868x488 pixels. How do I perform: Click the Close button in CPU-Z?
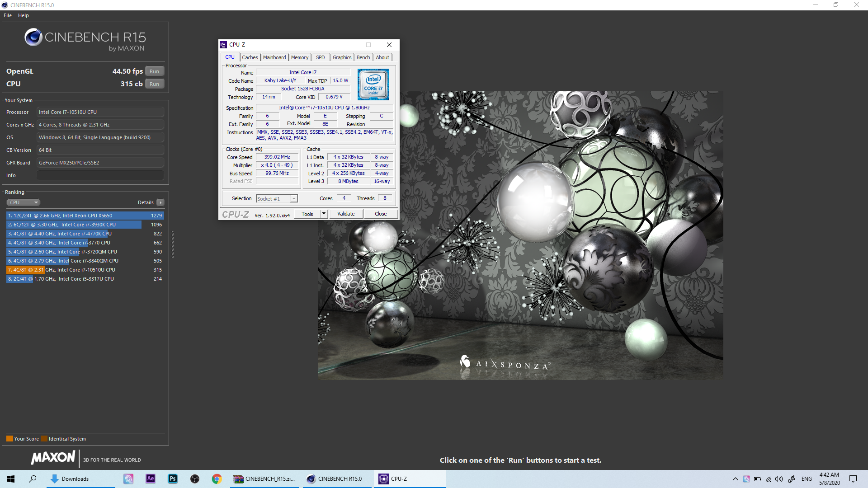[381, 214]
